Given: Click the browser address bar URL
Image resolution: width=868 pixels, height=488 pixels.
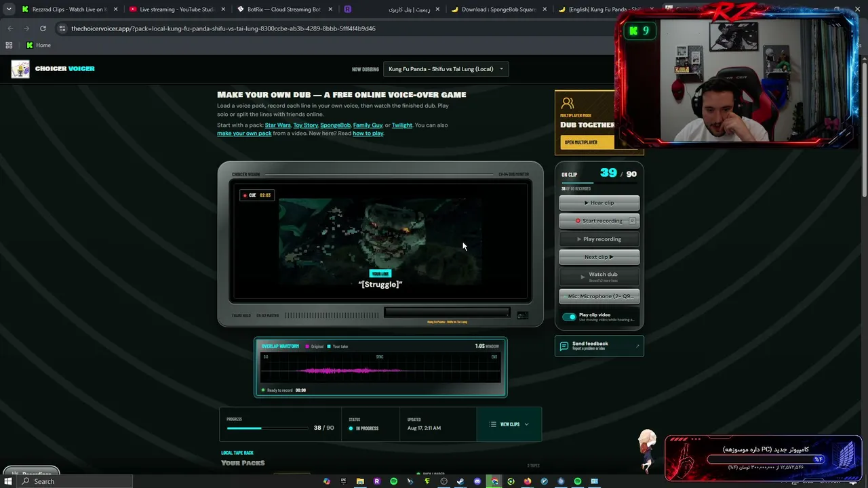Looking at the screenshot, I should 224,28.
